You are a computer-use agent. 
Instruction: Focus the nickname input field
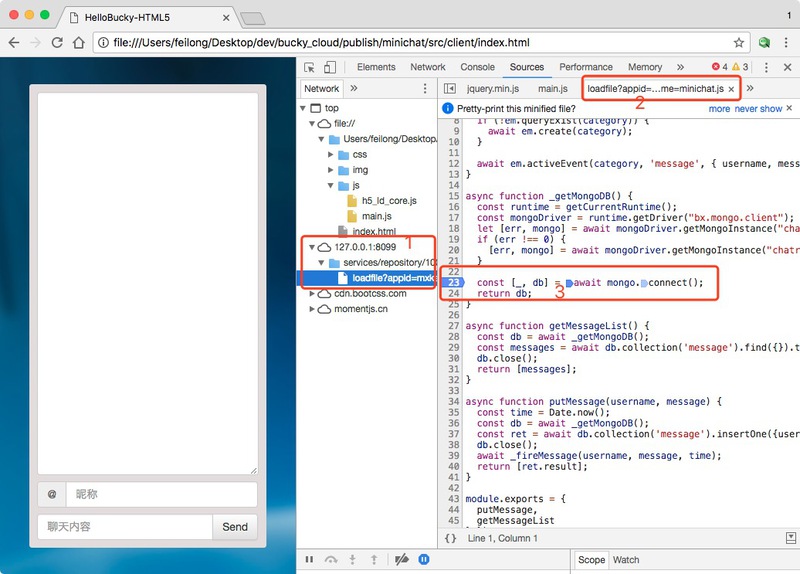click(x=161, y=494)
